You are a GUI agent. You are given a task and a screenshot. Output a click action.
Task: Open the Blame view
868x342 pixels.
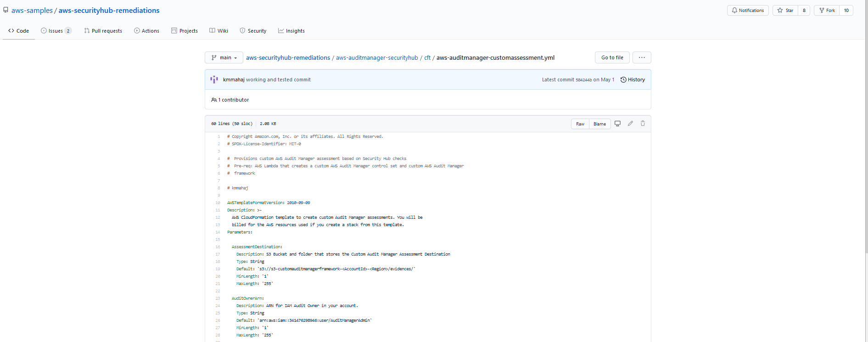[600, 124]
